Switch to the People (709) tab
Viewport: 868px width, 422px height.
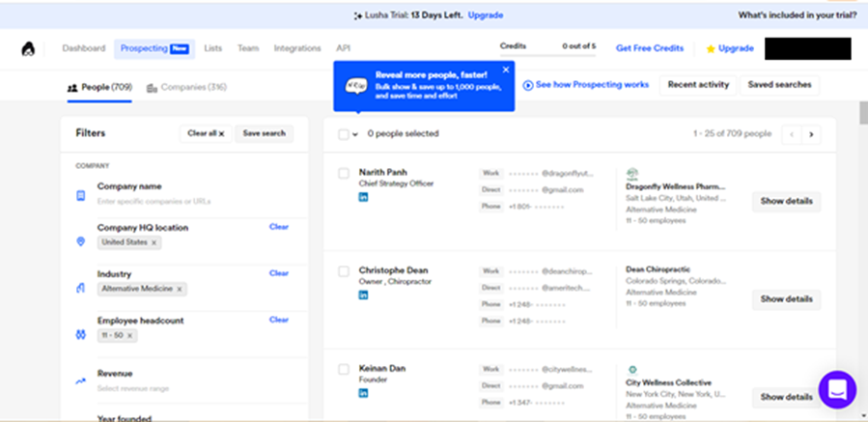(99, 88)
